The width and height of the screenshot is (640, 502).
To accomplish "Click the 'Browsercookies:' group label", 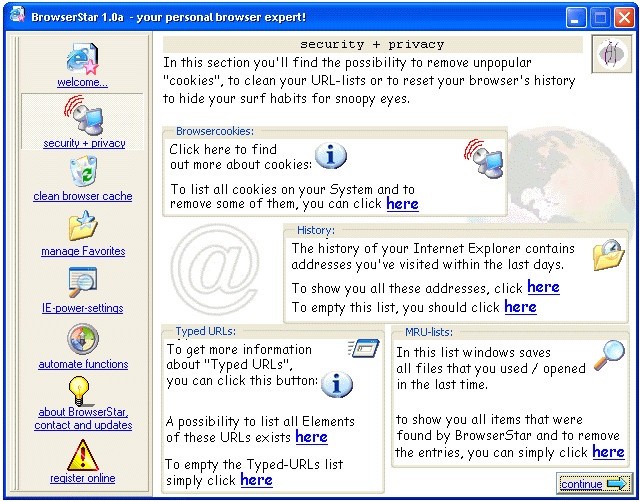I will click(x=215, y=131).
